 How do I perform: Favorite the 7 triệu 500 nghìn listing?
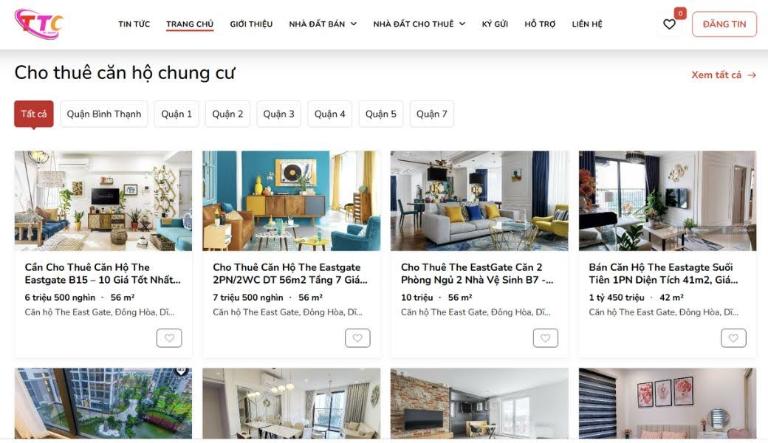(358, 338)
